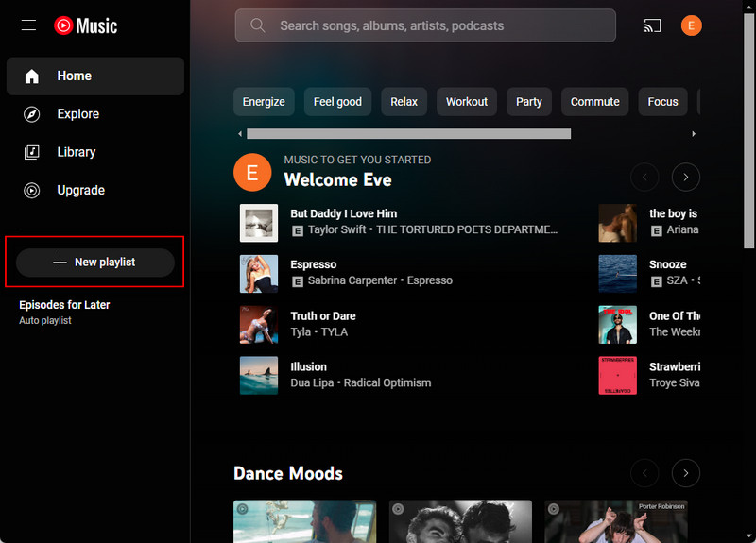
Task: Create a New playlist
Action: tap(95, 263)
